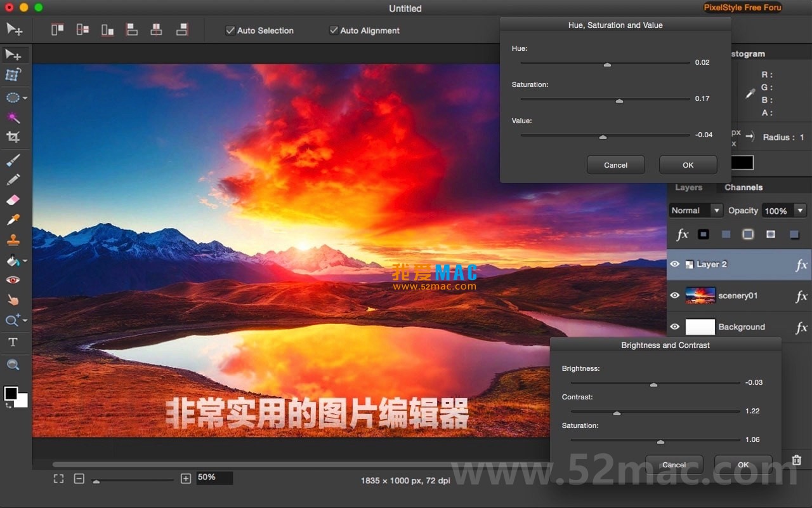Select the Text tool
Screen dimensions: 812x508
click(14, 342)
